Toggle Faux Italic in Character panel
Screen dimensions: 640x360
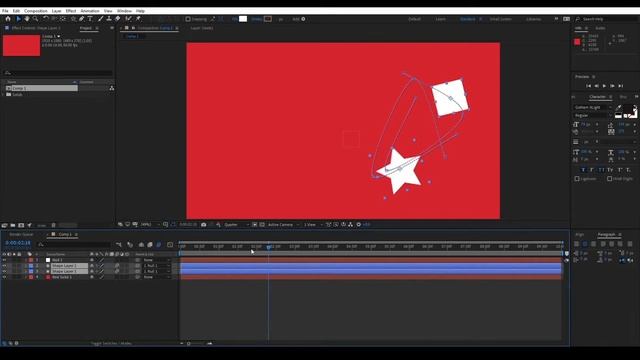592,170
